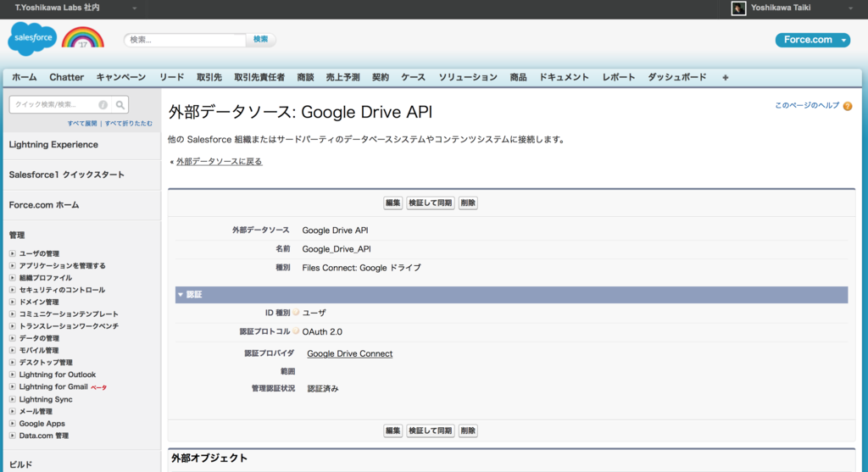Open the ソリューション tab

coord(468,77)
